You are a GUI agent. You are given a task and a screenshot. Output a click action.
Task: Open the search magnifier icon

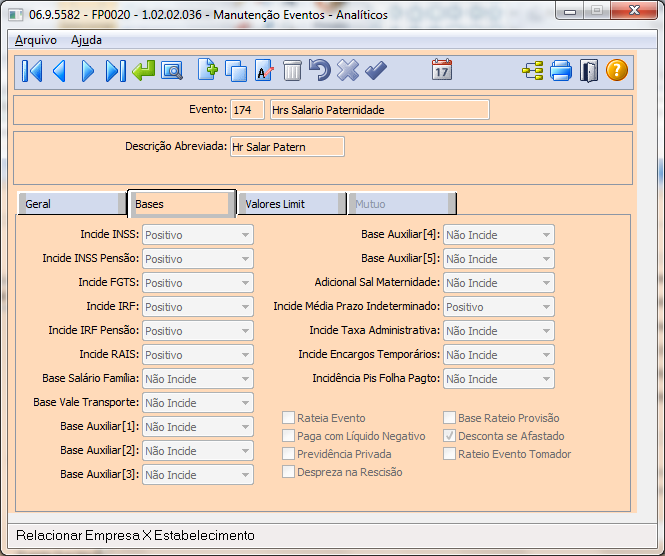coord(172,71)
